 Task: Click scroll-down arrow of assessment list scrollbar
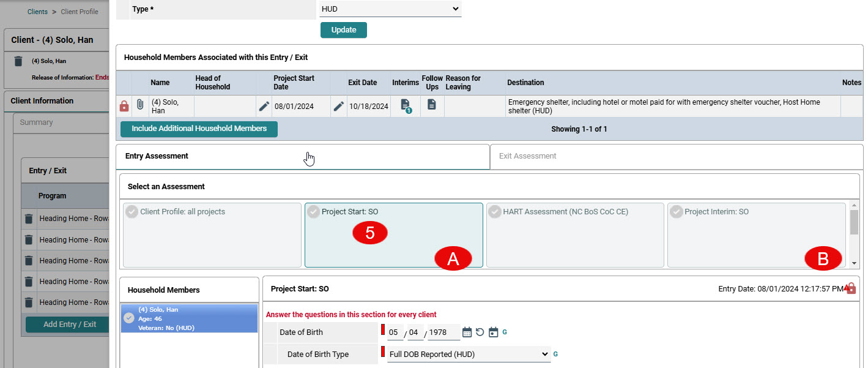(x=854, y=263)
